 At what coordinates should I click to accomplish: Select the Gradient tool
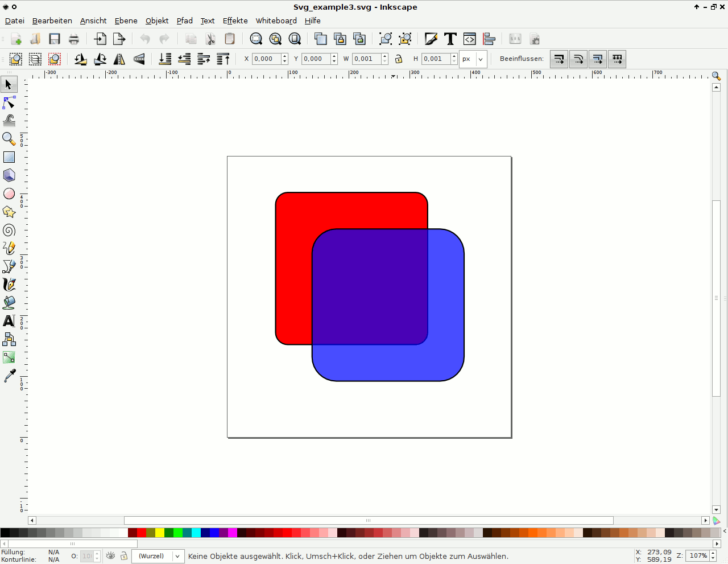pos(9,357)
